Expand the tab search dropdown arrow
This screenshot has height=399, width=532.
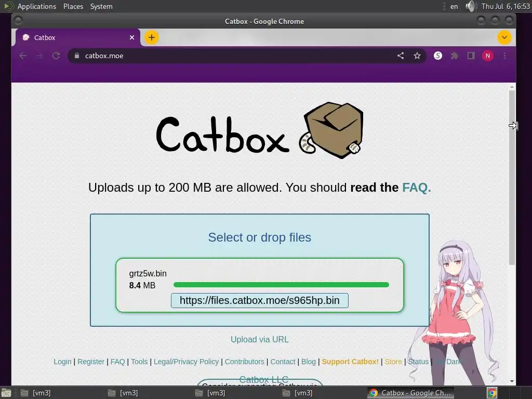point(504,37)
